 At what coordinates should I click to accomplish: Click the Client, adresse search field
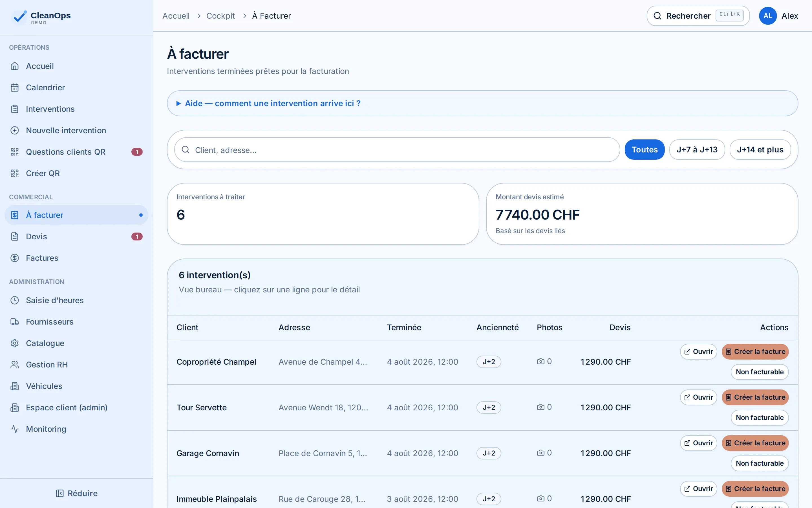click(397, 150)
